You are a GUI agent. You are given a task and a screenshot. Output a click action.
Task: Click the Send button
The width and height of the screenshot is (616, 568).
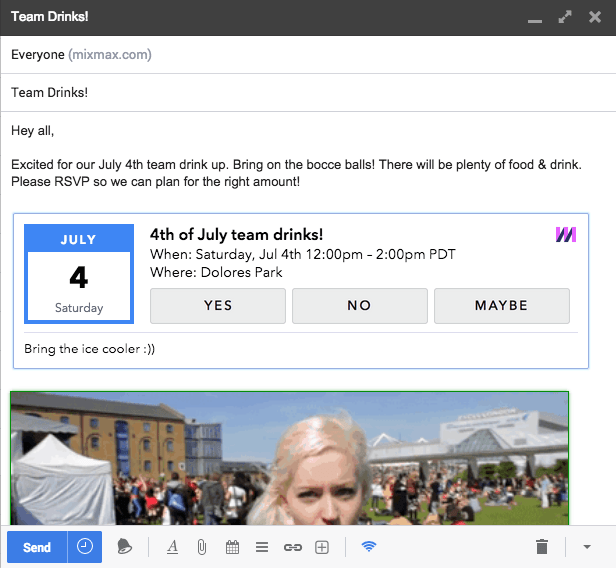[x=37, y=547]
